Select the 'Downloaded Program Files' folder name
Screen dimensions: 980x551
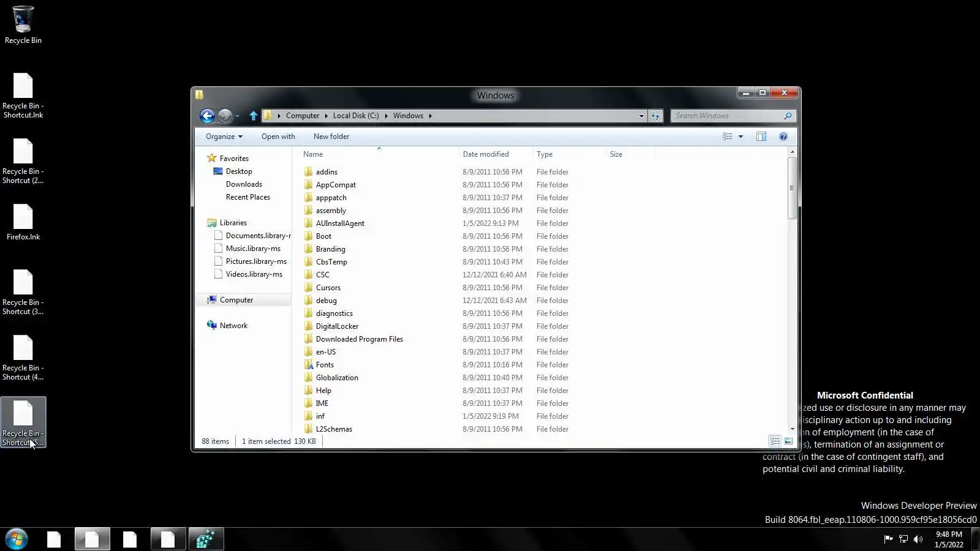coord(360,339)
